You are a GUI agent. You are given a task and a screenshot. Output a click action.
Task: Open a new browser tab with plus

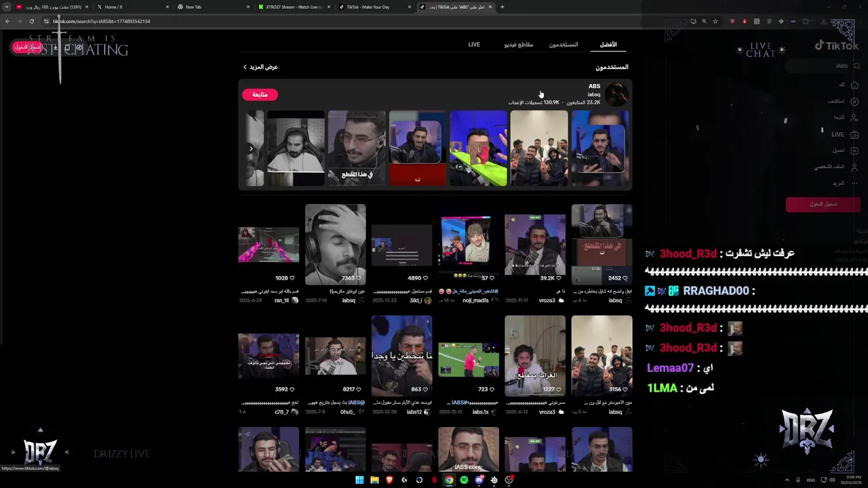[x=502, y=7]
